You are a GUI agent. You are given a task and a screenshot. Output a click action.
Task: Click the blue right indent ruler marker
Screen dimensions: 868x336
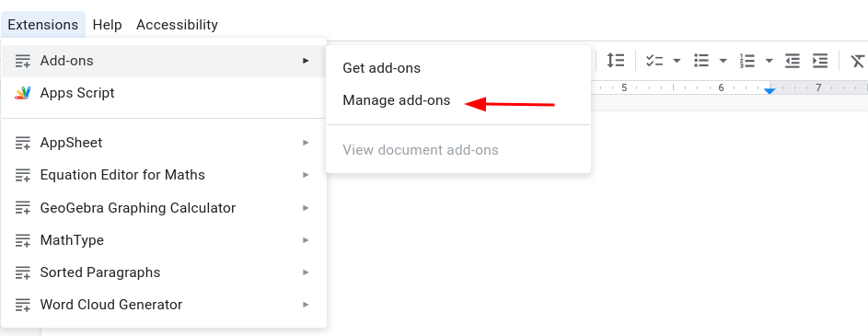tap(770, 90)
